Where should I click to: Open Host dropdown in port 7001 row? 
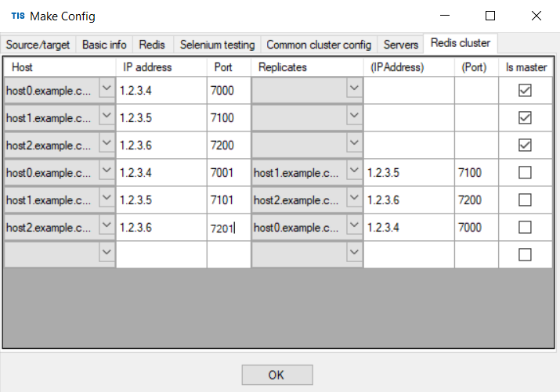coord(107,170)
